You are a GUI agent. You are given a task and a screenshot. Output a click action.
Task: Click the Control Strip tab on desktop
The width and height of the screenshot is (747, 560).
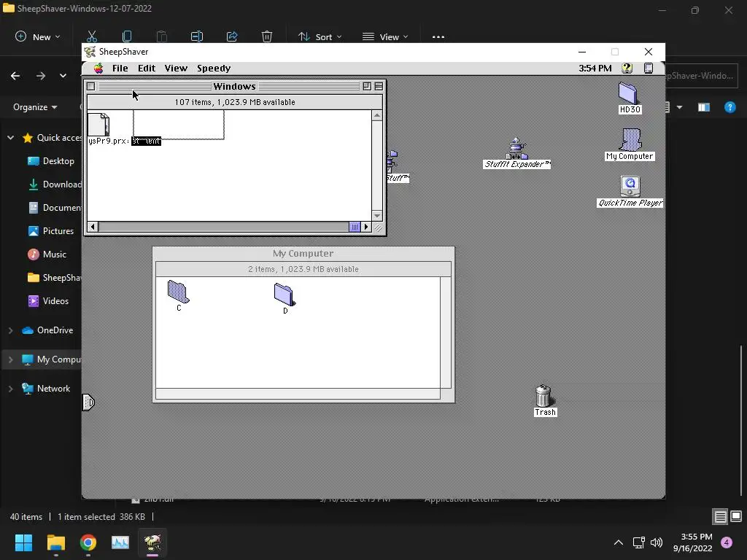tap(88, 402)
